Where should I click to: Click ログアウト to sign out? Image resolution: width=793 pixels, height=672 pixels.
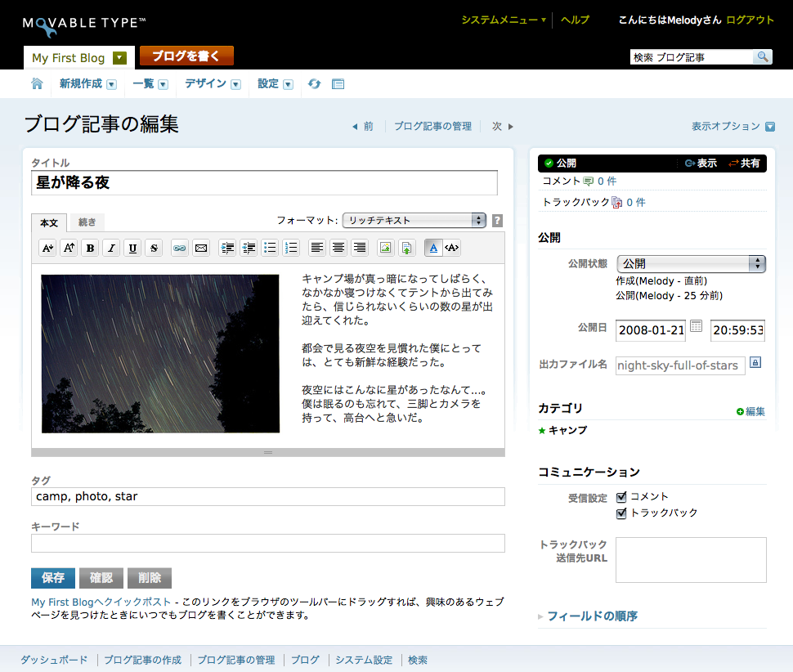tap(750, 20)
